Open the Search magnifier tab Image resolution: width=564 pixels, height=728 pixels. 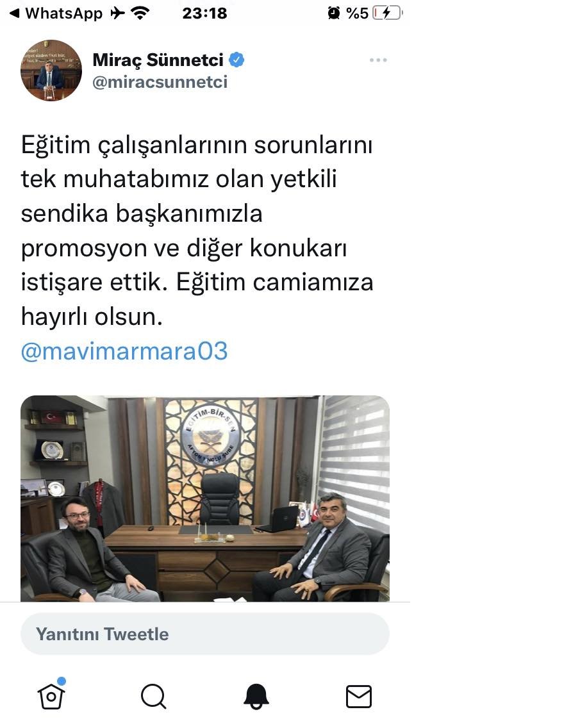coord(154,697)
